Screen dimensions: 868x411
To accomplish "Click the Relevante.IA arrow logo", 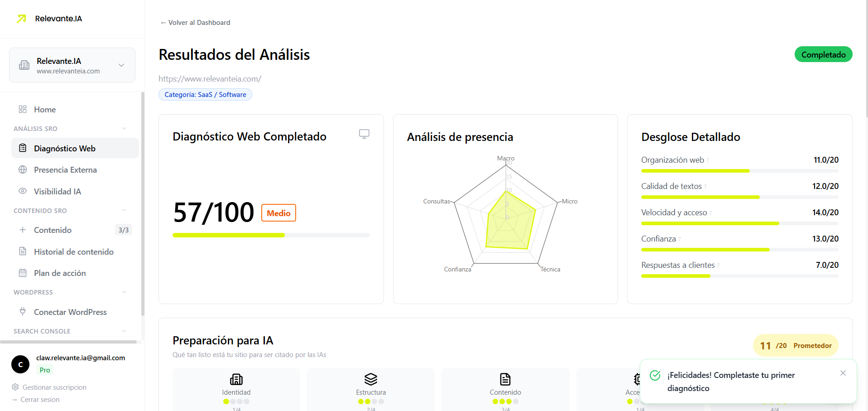I will pos(21,19).
